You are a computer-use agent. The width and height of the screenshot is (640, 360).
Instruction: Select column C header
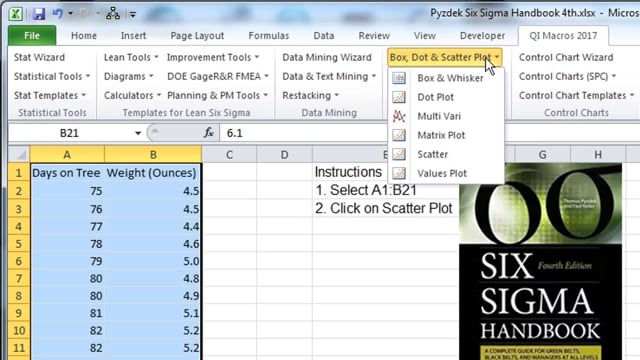coord(229,155)
